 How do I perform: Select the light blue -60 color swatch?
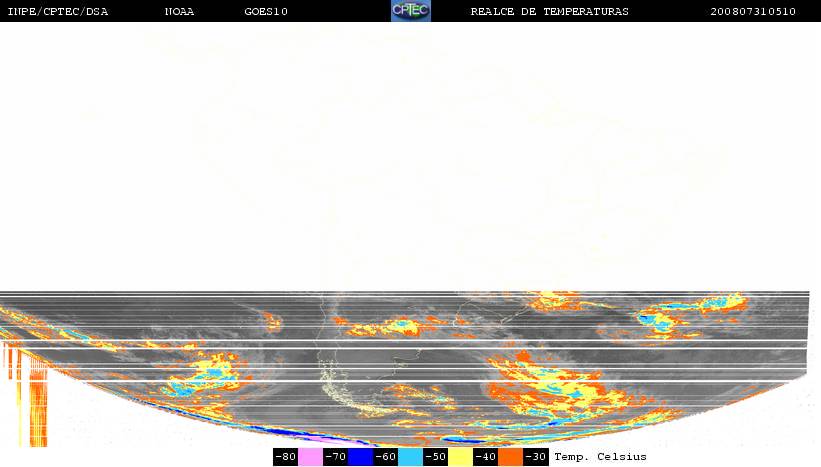(x=410, y=457)
